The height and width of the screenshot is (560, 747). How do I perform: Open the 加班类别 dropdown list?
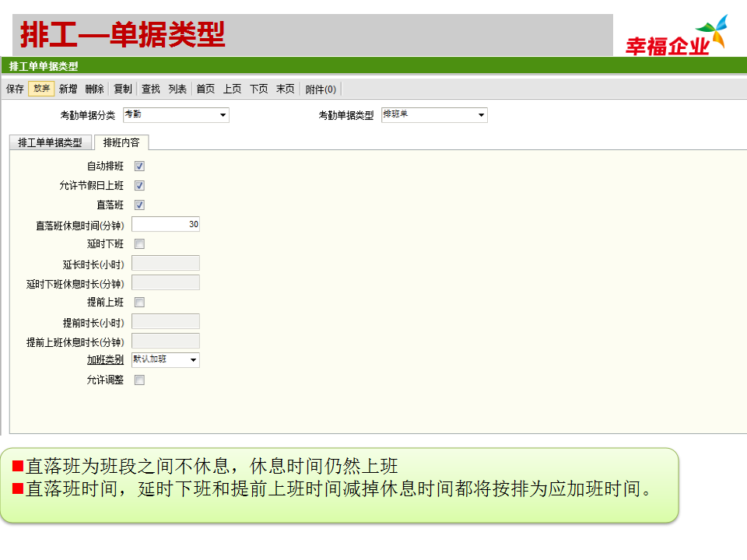tap(193, 360)
